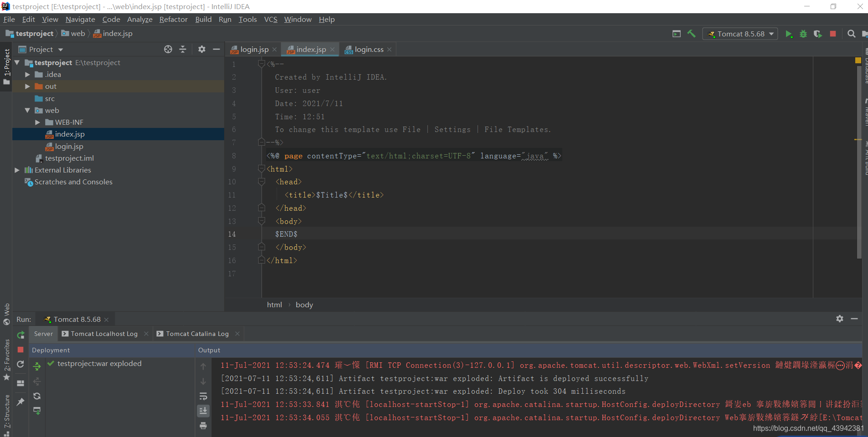Image resolution: width=868 pixels, height=437 pixels.
Task: Expand External Libraries node
Action: point(17,170)
